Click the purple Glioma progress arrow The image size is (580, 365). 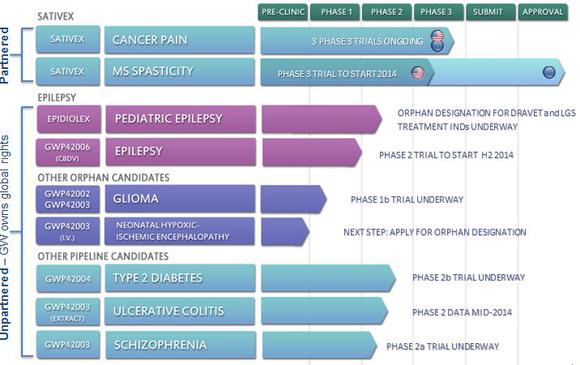(x=293, y=199)
